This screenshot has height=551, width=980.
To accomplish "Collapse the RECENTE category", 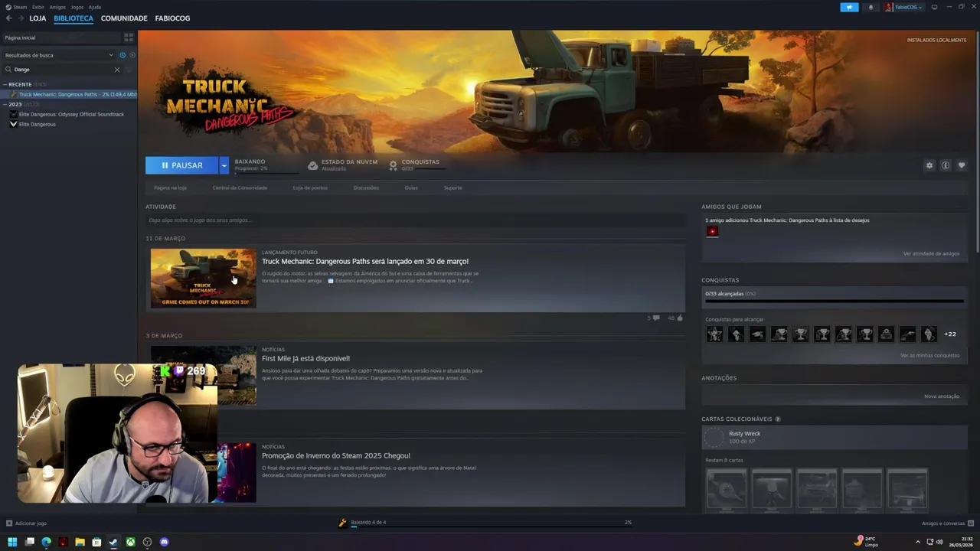I will tap(5, 84).
